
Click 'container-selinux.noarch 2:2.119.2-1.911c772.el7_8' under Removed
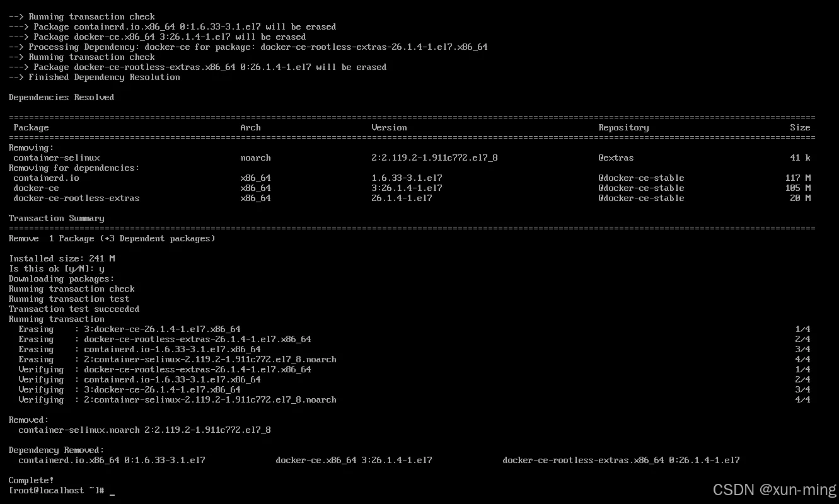pos(144,430)
